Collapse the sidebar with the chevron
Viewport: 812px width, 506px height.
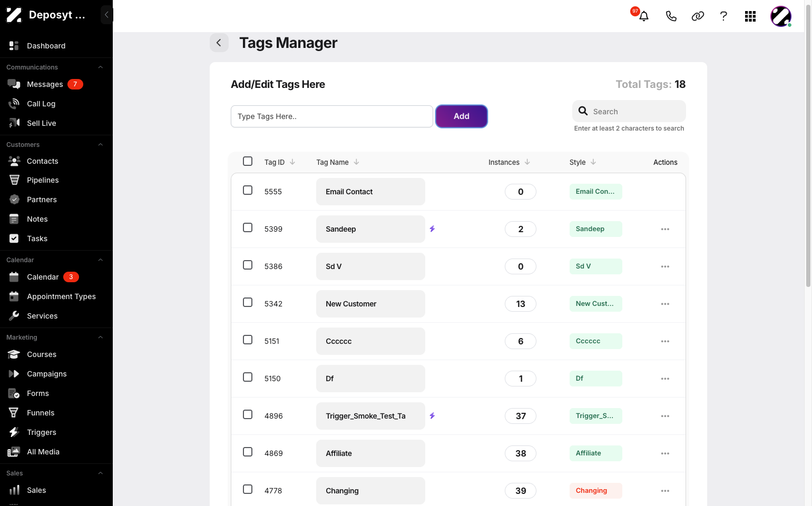[106, 15]
